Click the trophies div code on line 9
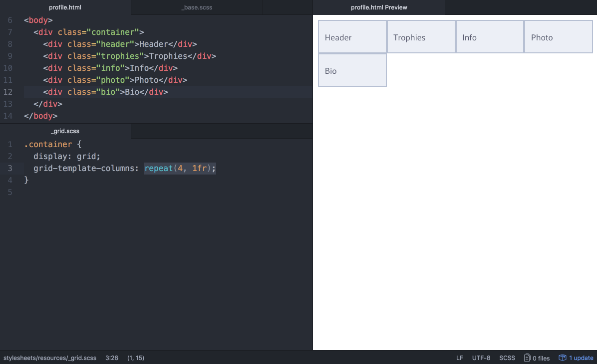 click(x=130, y=56)
